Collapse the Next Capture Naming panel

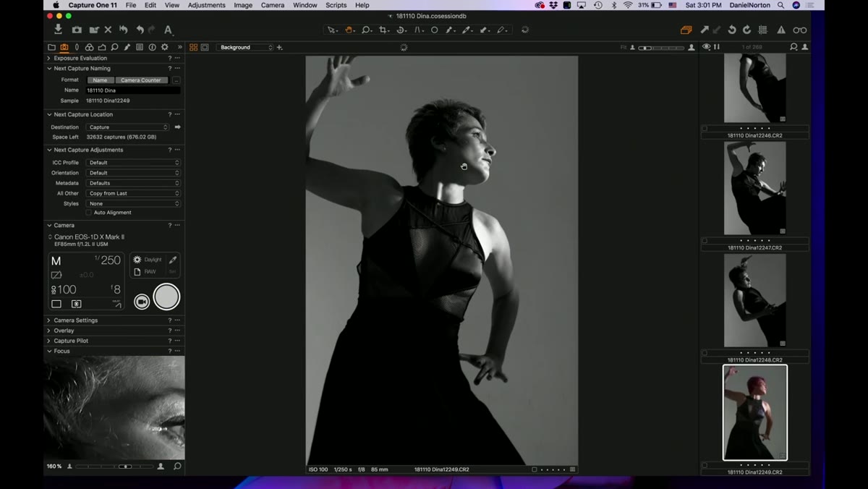click(49, 68)
